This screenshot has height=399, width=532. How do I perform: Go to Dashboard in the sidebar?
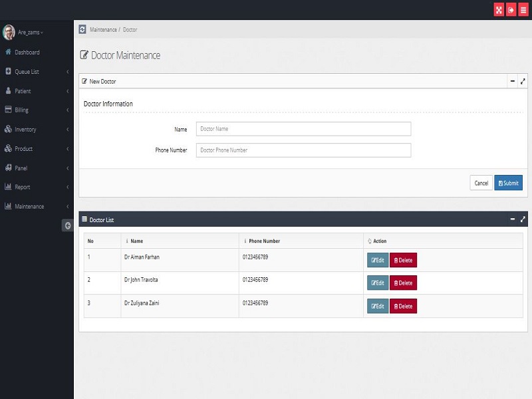coord(27,53)
